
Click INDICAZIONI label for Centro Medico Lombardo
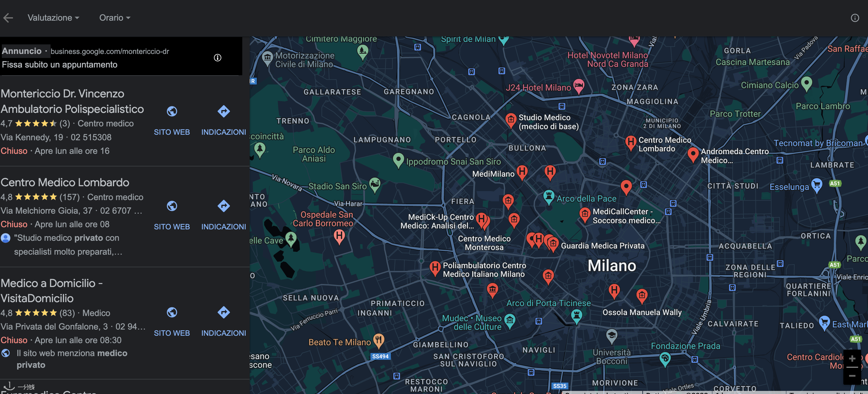[x=224, y=227]
